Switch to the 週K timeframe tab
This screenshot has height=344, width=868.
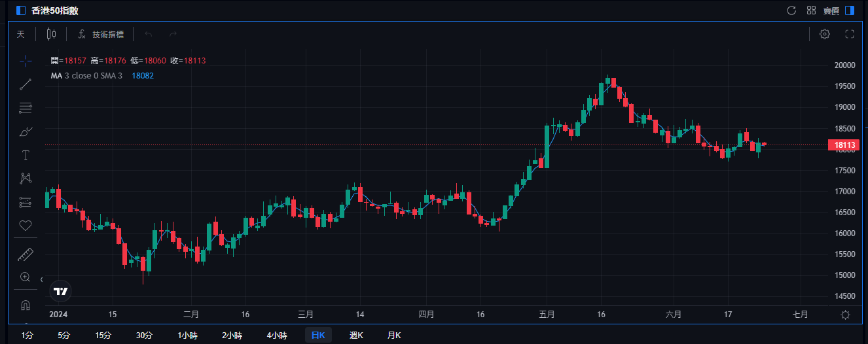357,335
